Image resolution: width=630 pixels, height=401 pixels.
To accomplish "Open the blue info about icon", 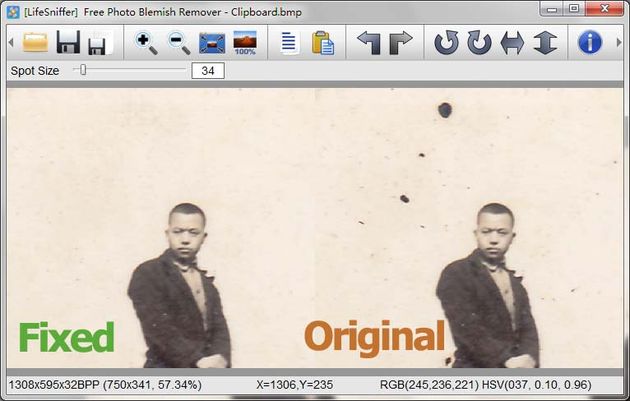I will [590, 42].
